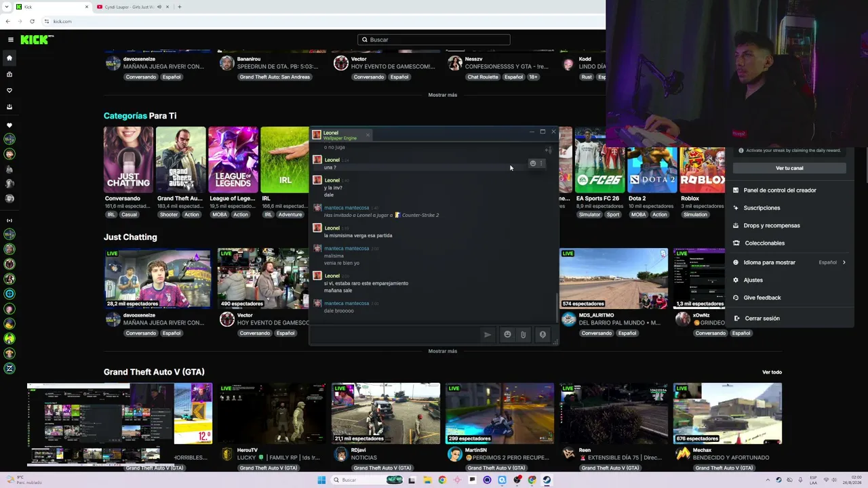The image size is (868, 488).
Task: Open Windows Start menu
Action: click(321, 480)
